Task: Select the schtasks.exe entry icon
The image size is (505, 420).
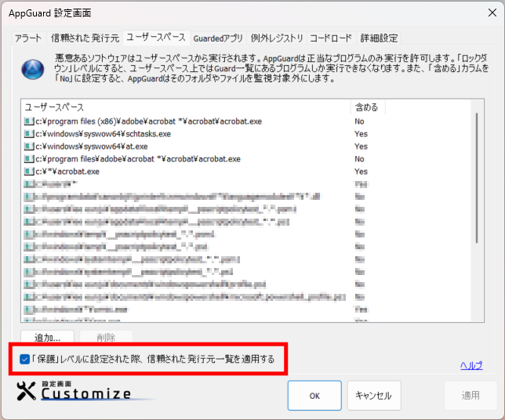Action: click(29, 134)
